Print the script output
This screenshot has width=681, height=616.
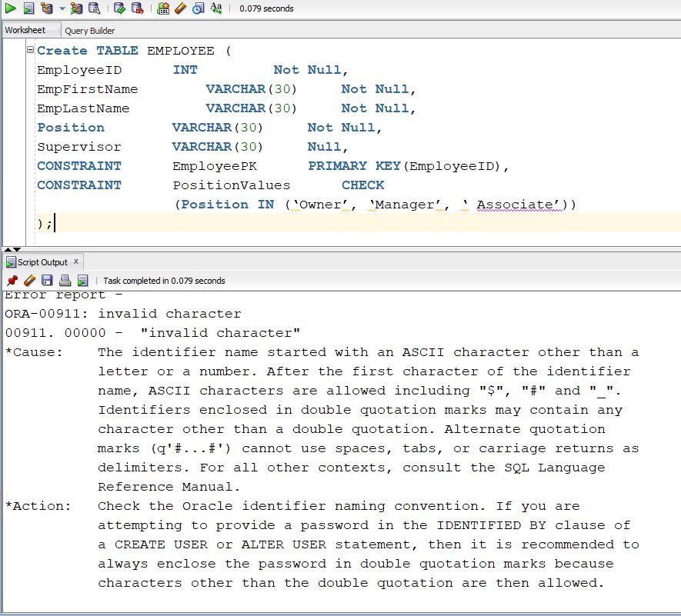pos(65,281)
